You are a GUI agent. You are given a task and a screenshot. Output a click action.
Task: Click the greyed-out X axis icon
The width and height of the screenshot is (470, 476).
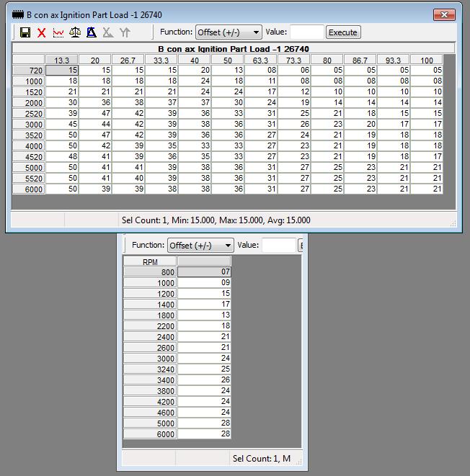point(108,32)
